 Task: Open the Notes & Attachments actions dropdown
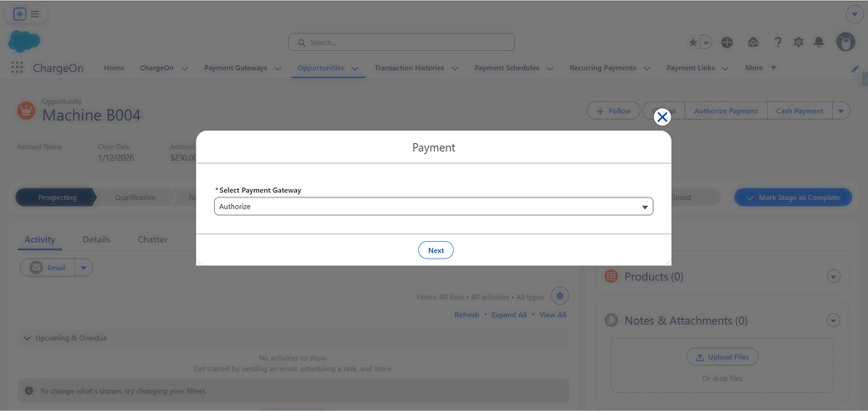[x=833, y=320]
